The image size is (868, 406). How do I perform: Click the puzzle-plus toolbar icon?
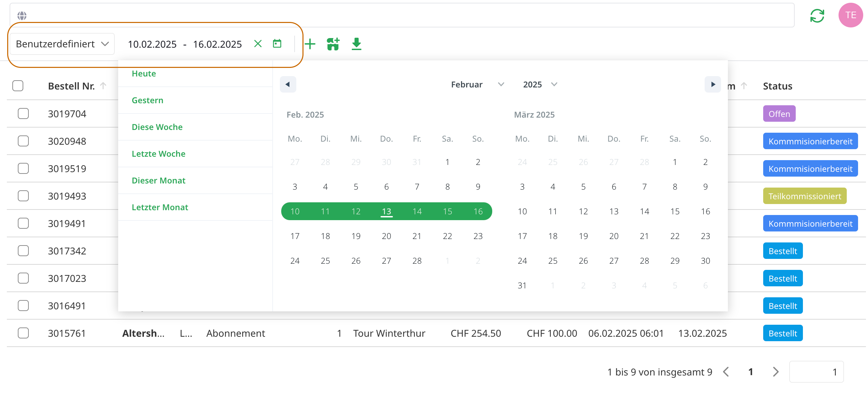click(x=333, y=44)
